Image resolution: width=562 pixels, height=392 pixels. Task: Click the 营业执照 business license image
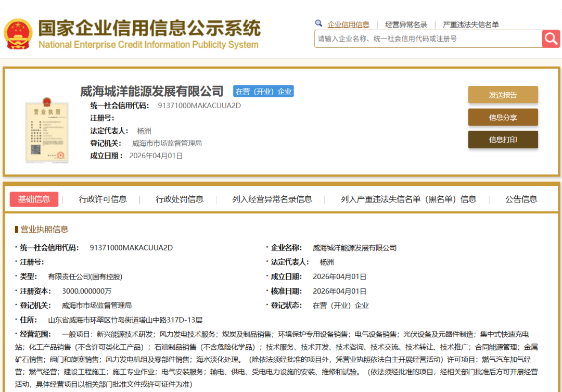point(47,131)
